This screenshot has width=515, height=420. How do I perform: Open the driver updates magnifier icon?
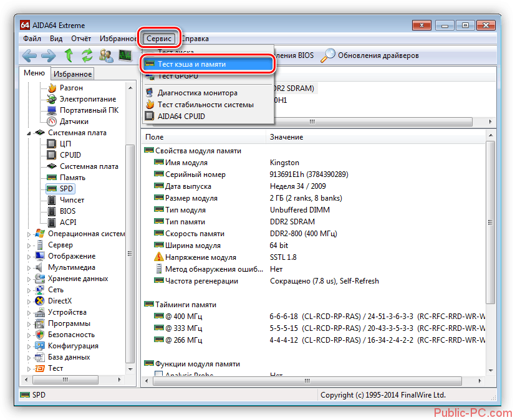click(328, 55)
